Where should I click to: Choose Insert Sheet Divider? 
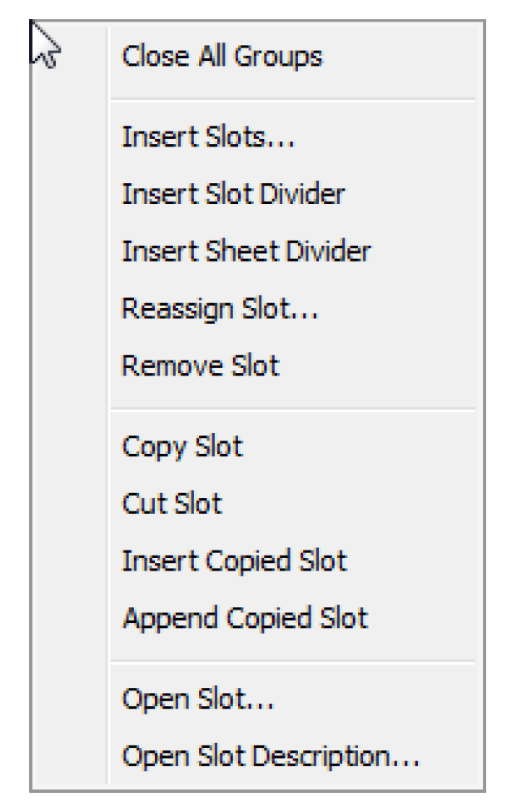coord(257,252)
